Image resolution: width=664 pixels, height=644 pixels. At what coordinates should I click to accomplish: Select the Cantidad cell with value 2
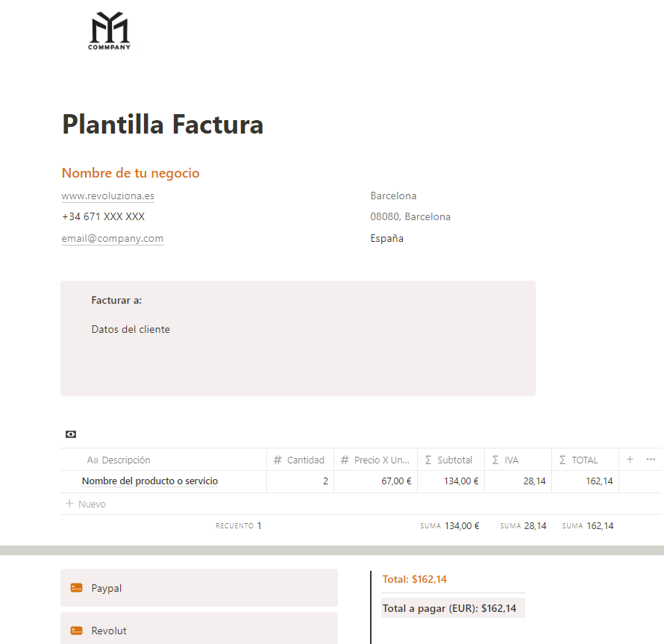click(x=300, y=481)
